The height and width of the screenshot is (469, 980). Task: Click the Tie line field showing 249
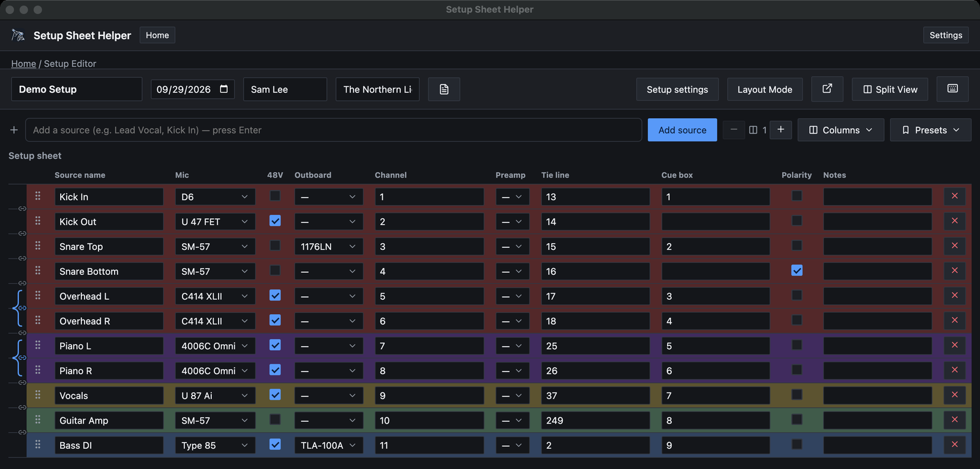pyautogui.click(x=595, y=421)
